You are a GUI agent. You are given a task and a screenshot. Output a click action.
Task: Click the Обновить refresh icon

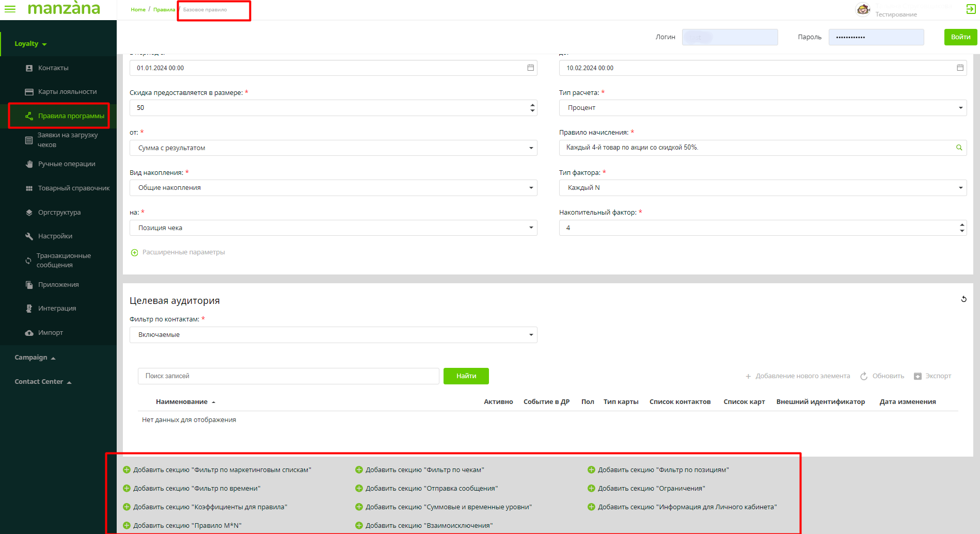pos(864,376)
